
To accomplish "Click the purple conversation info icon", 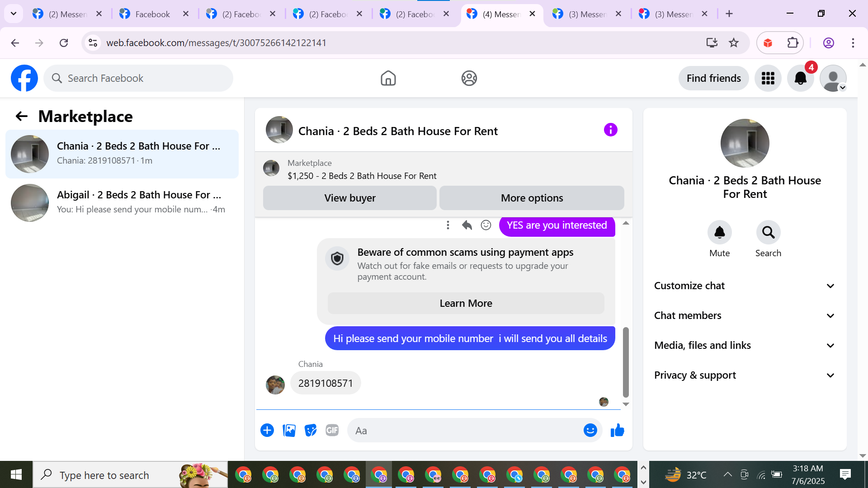I will click(x=610, y=130).
